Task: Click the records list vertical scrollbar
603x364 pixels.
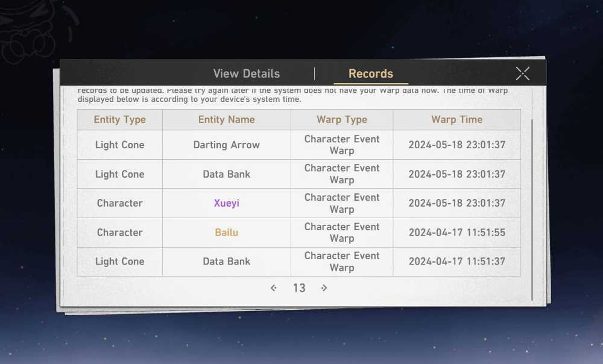Action: tap(532, 210)
